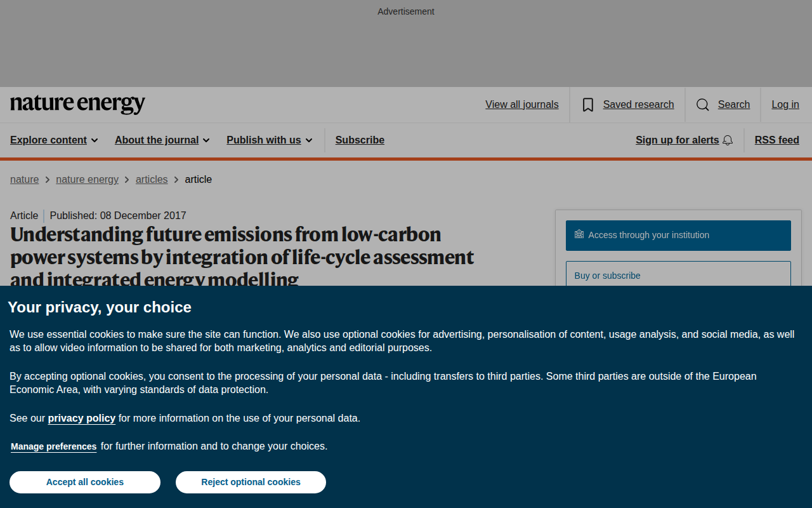
Task: Open View all journals link
Action: (x=522, y=105)
